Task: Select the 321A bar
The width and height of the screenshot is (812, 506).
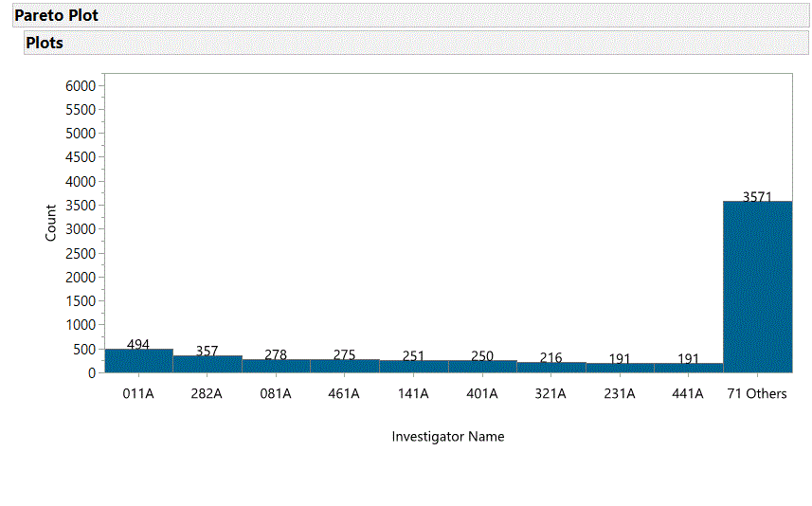Action: click(x=551, y=368)
